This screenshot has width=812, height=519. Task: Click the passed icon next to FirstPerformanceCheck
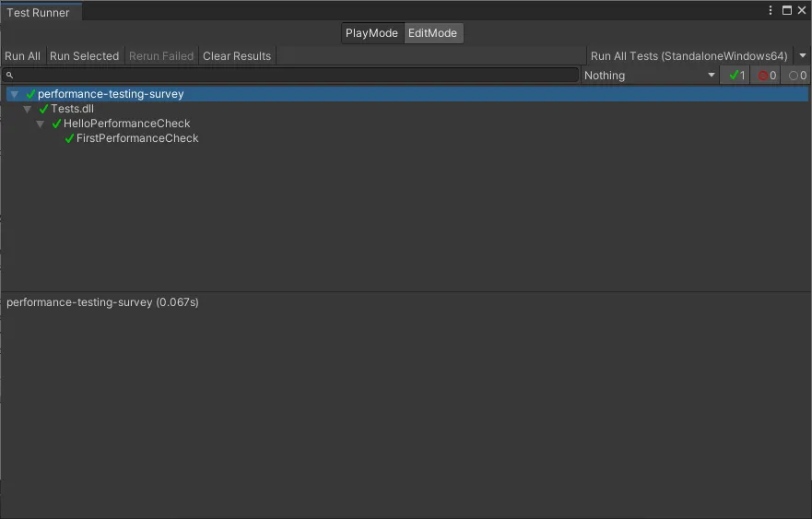click(x=69, y=138)
